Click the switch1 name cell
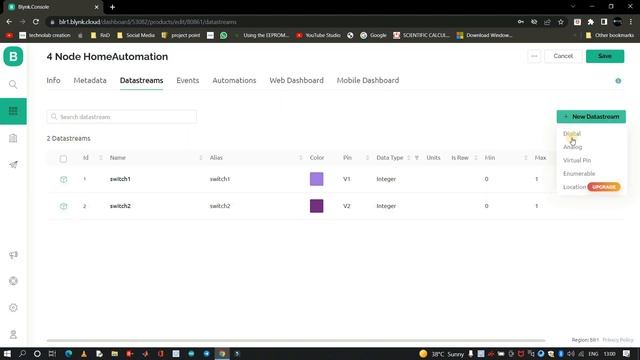Image resolution: width=640 pixels, height=360 pixels. (120, 179)
